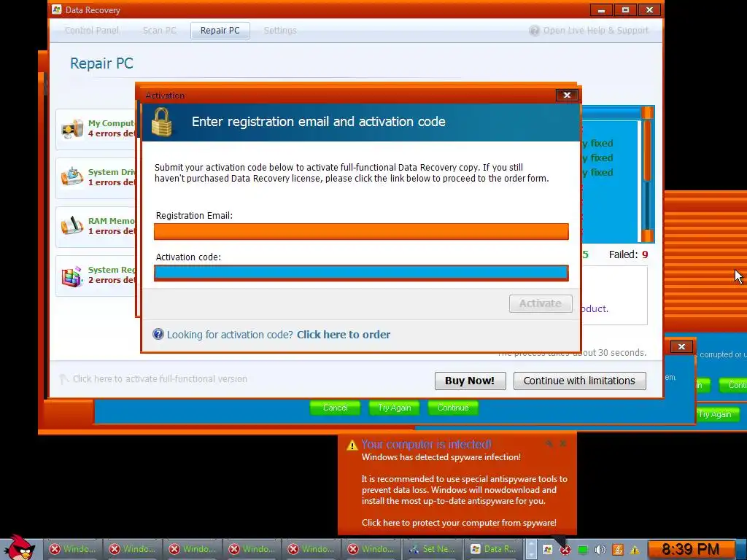This screenshot has width=747, height=560.
Task: Click the Live Help question mark icon
Action: [535, 31]
